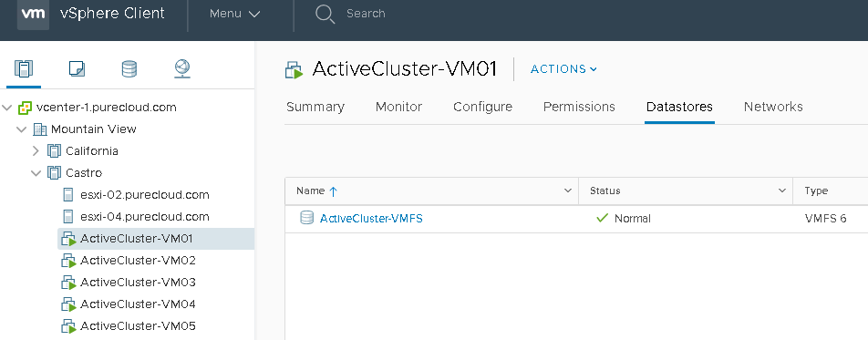Expand the California cluster node

36,150
